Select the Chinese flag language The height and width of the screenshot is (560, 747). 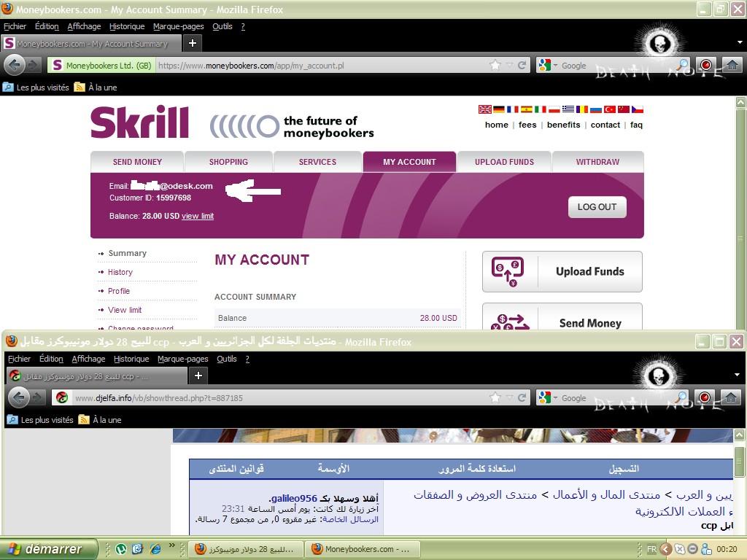(x=623, y=109)
